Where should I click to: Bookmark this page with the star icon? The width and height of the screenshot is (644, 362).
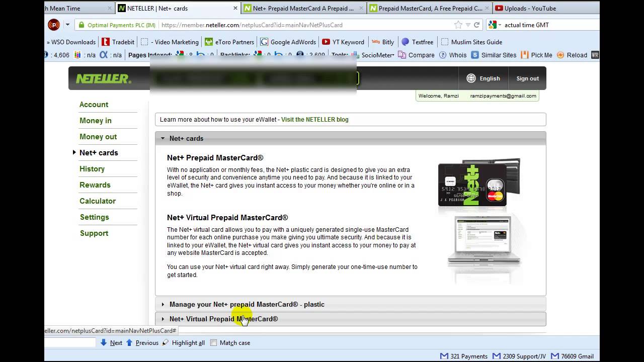458,25
